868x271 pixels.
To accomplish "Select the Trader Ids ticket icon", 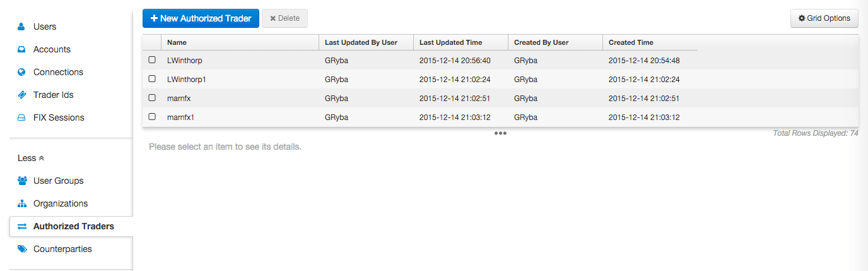I will coord(21,95).
